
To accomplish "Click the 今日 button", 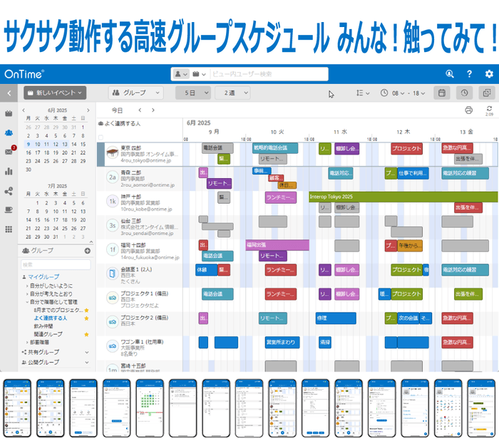I will tap(118, 110).
